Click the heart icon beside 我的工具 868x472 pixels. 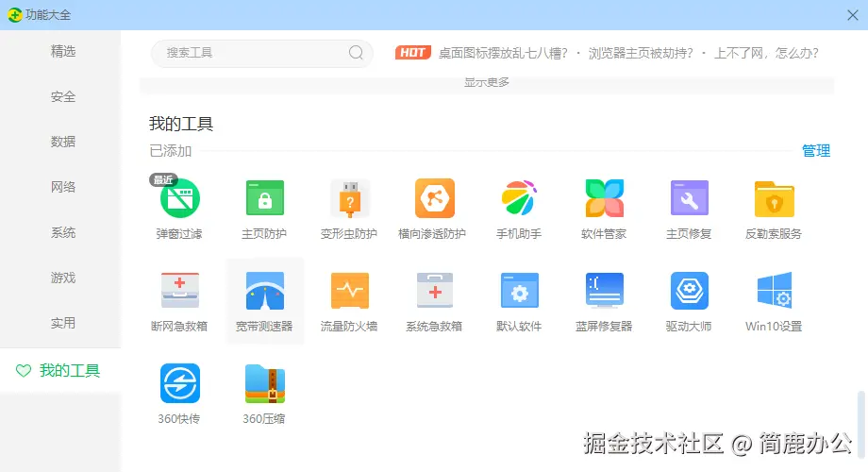[24, 370]
